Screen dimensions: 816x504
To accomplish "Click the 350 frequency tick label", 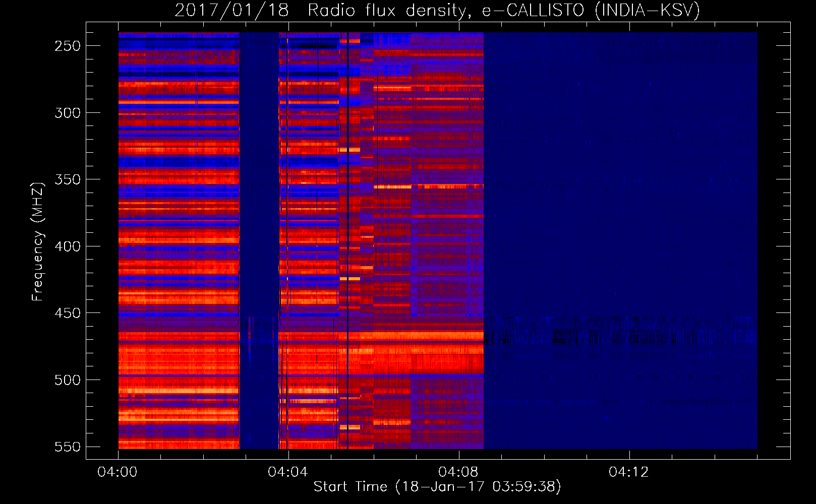I will (x=68, y=179).
